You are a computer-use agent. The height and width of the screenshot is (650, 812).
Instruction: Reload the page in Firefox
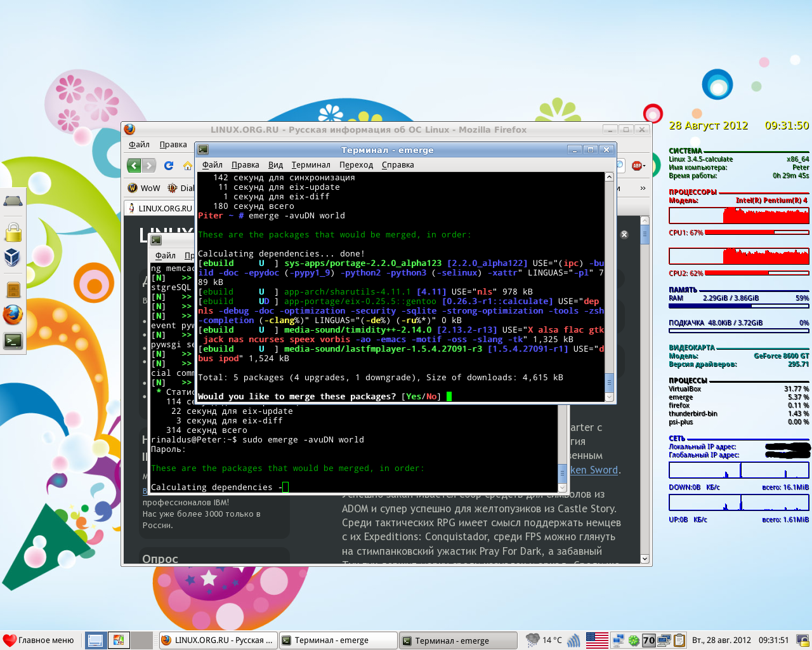pyautogui.click(x=169, y=166)
